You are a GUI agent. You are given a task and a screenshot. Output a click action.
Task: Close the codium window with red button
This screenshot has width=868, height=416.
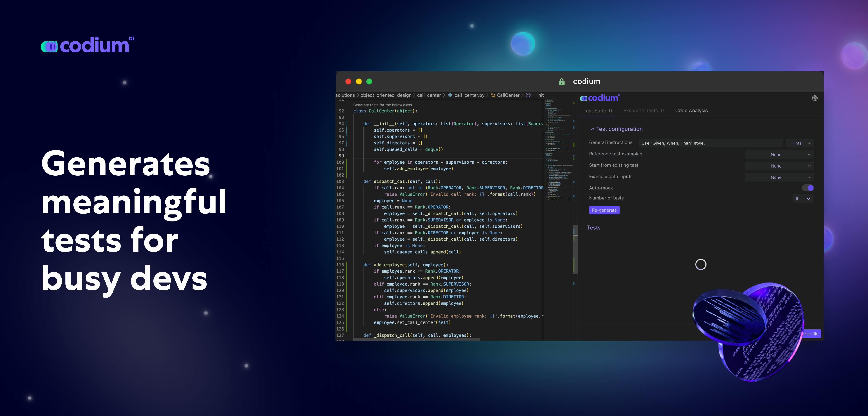(348, 81)
